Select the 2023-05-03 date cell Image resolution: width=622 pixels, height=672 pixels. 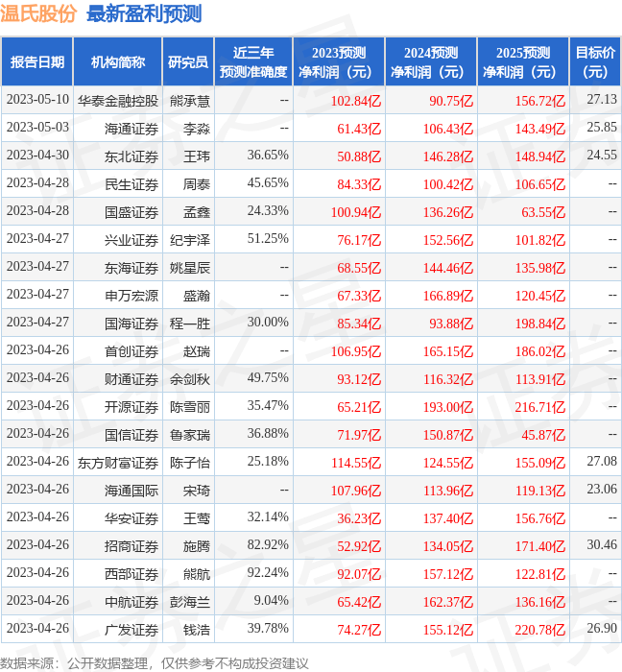click(37, 128)
